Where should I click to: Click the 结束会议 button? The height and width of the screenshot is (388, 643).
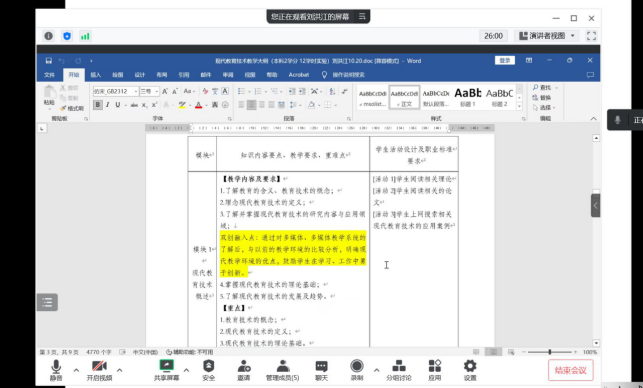tap(570, 370)
